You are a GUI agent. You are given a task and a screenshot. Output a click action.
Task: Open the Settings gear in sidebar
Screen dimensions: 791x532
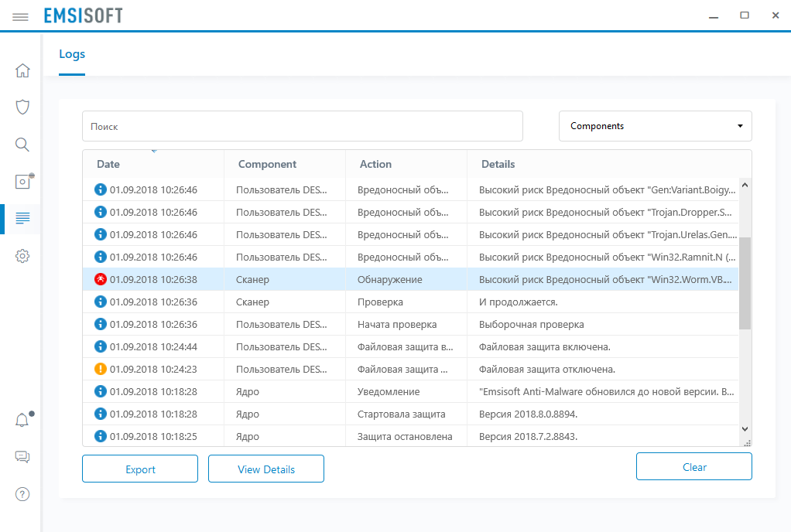[x=22, y=256]
